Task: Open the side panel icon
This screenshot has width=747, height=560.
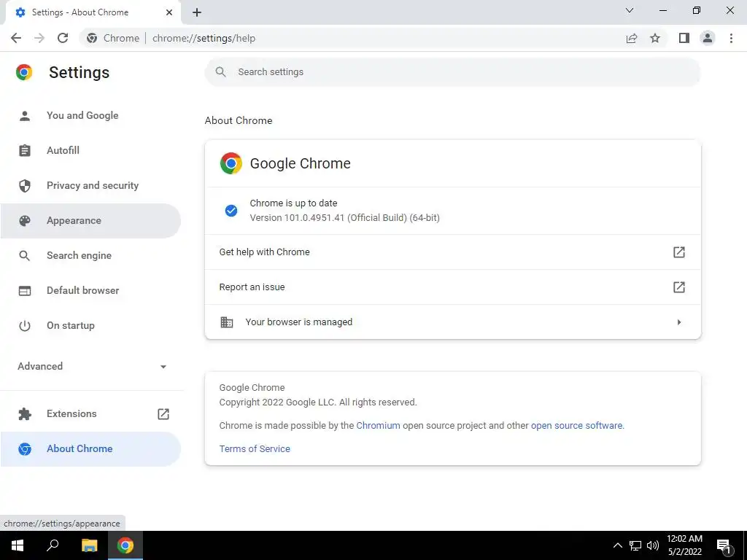Action: [684, 38]
